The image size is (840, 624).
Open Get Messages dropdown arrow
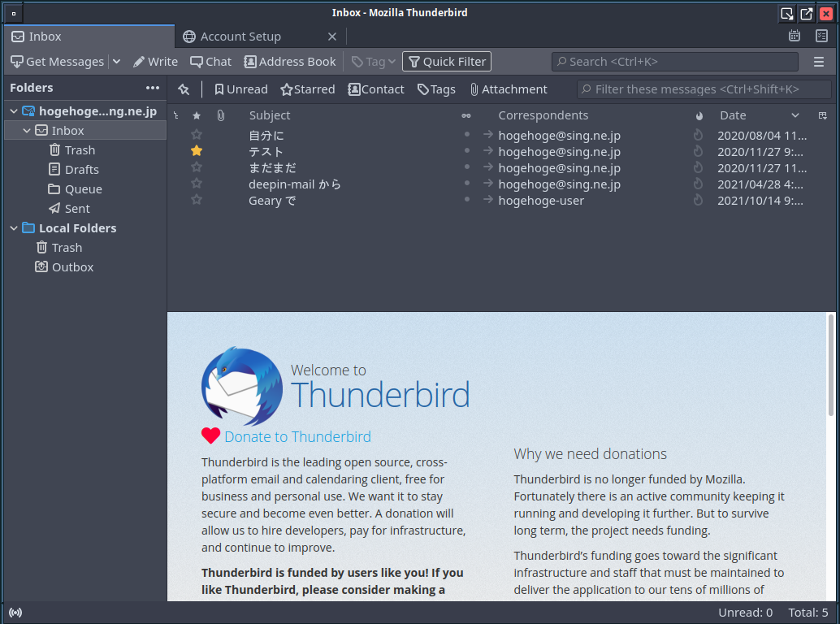click(x=116, y=62)
